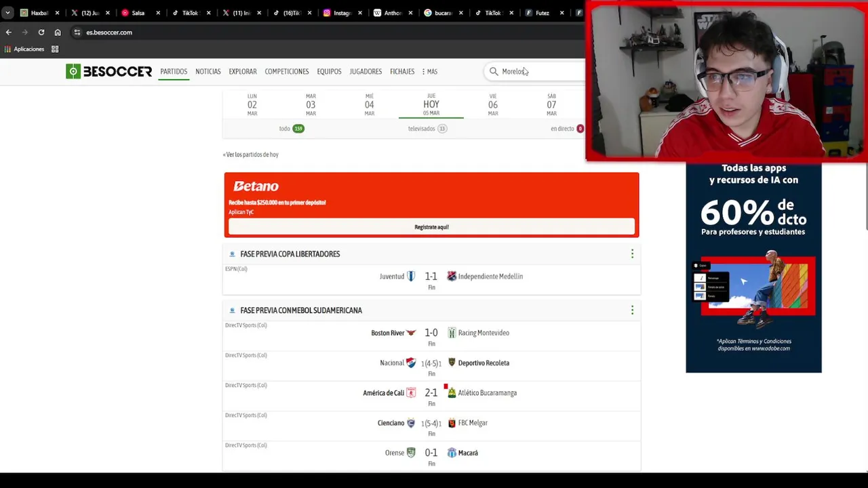Open Juventud vs Independiente Medellín 1-1 score
This screenshot has height=488, width=868.
click(431, 277)
